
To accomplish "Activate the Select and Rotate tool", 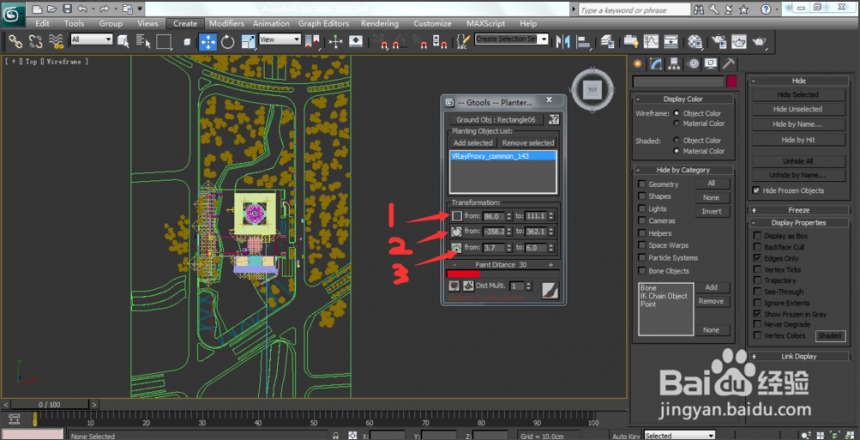I will coord(228,41).
